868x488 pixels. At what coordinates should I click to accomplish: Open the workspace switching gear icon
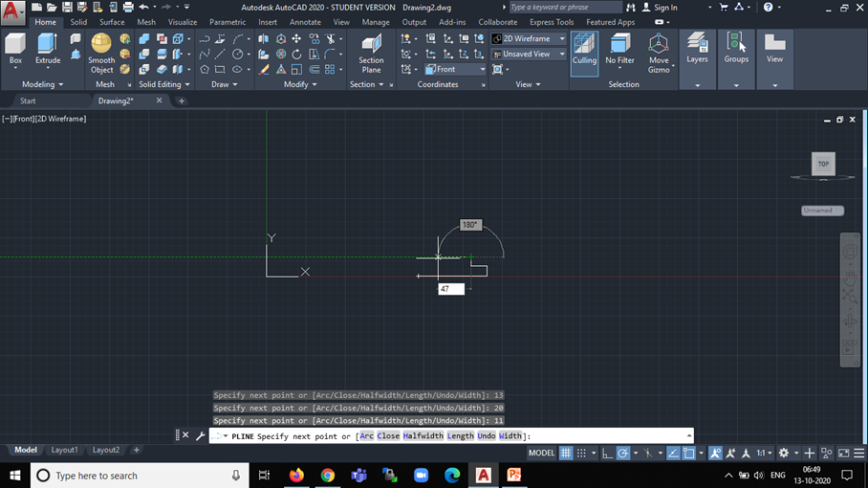[x=783, y=454]
